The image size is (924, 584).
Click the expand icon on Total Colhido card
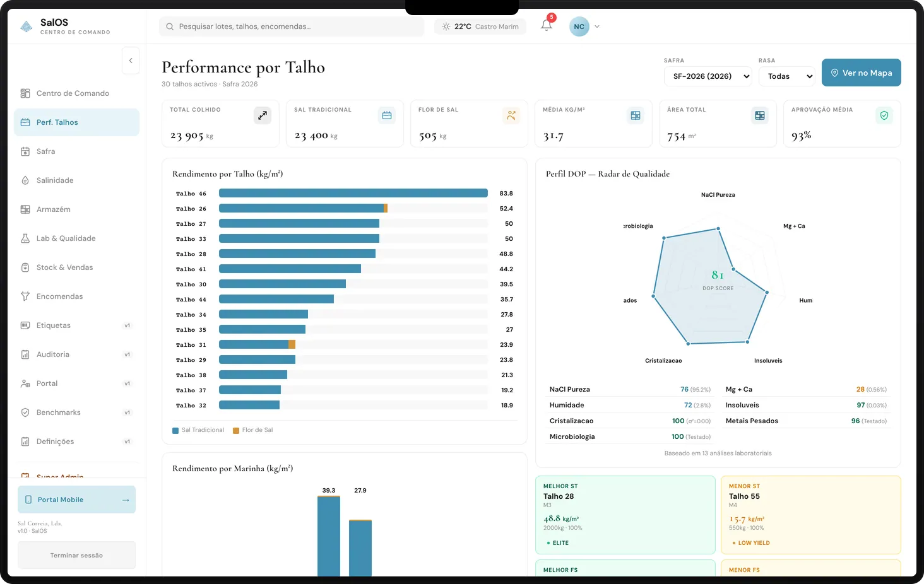point(263,115)
